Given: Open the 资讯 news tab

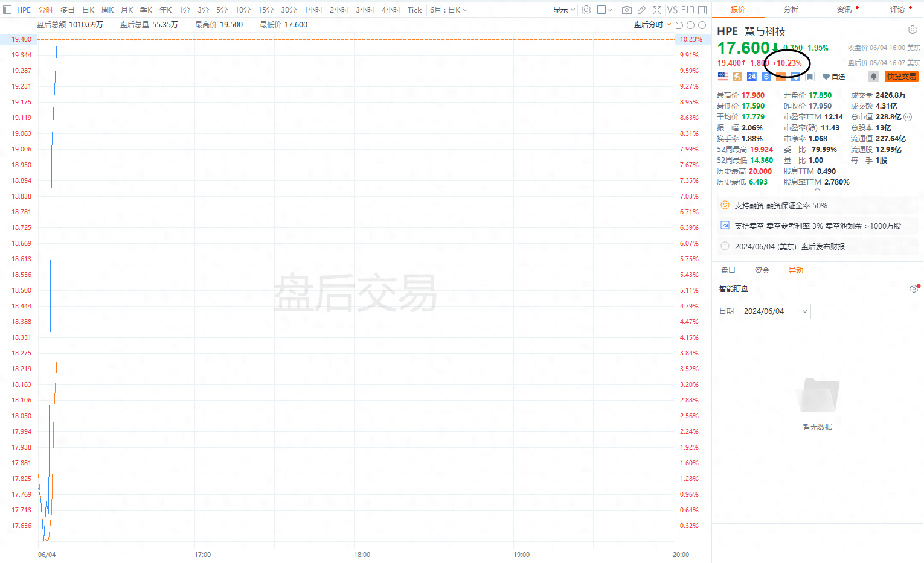Looking at the screenshot, I should [844, 9].
